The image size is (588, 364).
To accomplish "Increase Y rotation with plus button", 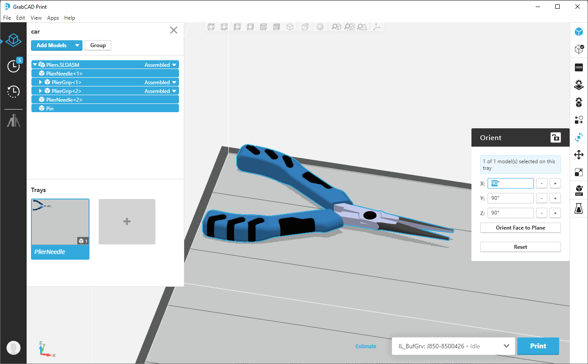I will (555, 198).
